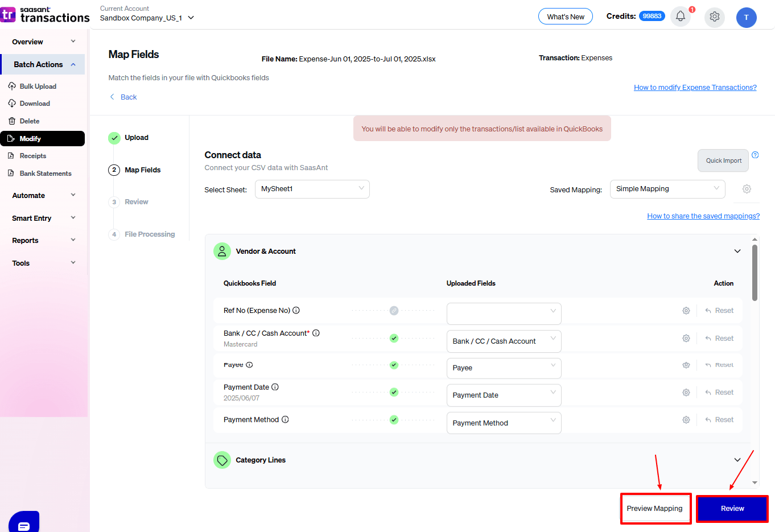Image resolution: width=775 pixels, height=532 pixels.
Task: Open the chat support widget icon
Action: click(x=24, y=525)
